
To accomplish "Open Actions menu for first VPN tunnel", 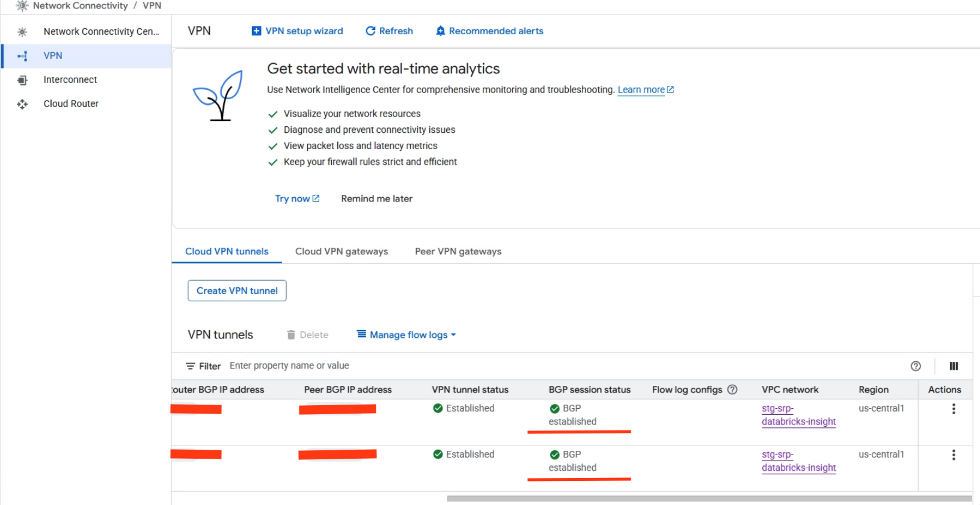I will 954,409.
